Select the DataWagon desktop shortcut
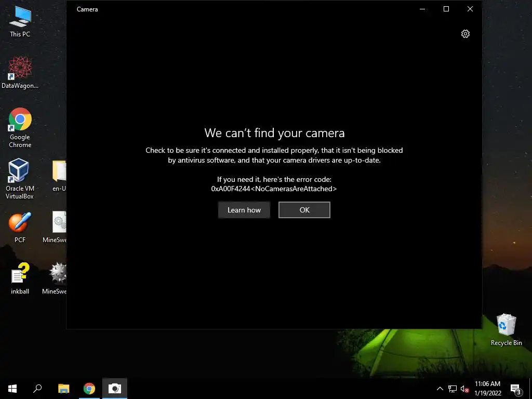The width and height of the screenshot is (532, 399). [x=20, y=73]
